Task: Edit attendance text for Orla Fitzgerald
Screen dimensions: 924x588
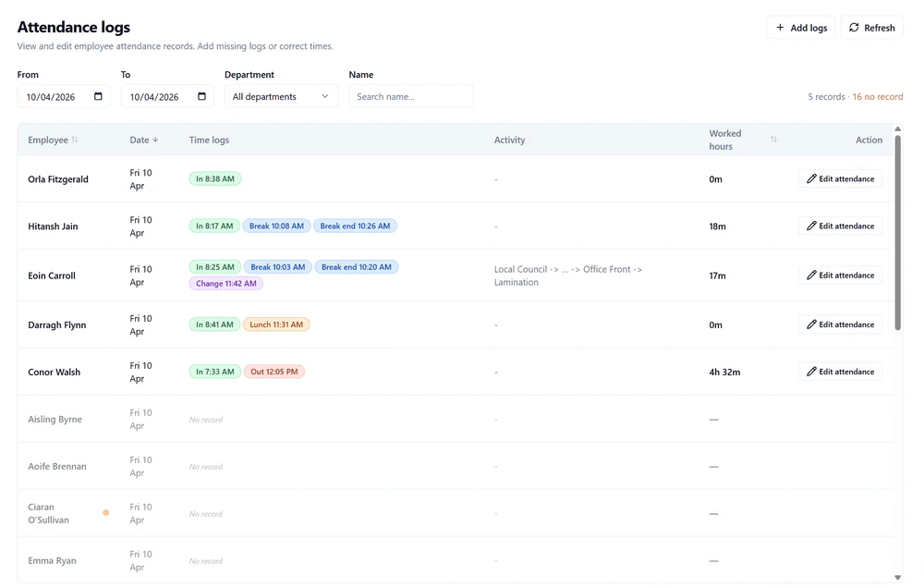Action: point(846,178)
